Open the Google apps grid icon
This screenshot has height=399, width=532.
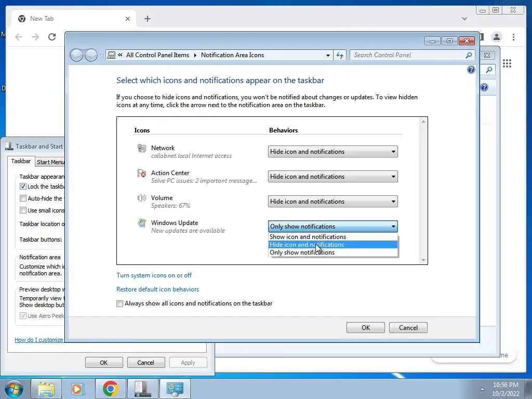pos(507,63)
